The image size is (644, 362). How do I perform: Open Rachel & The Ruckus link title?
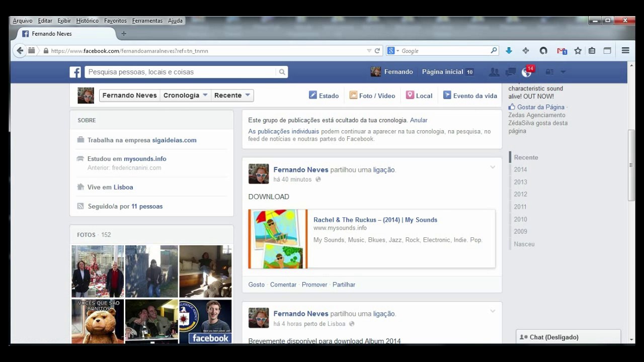click(x=375, y=220)
